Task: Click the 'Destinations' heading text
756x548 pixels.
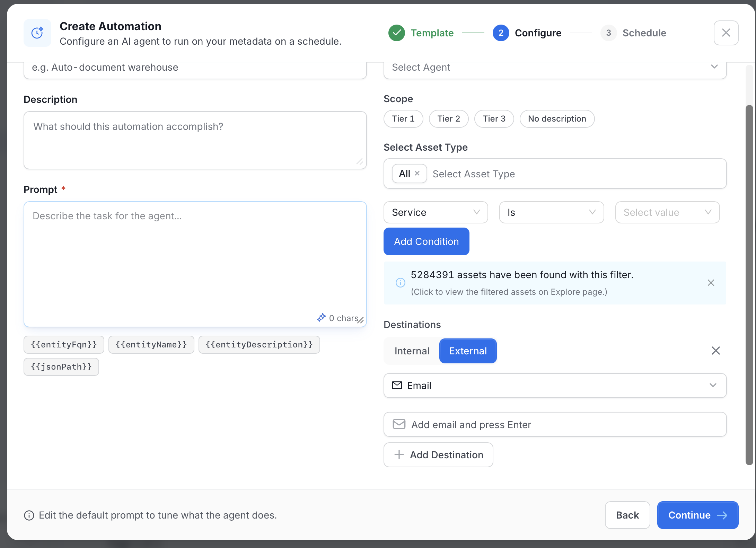Action: (x=412, y=325)
